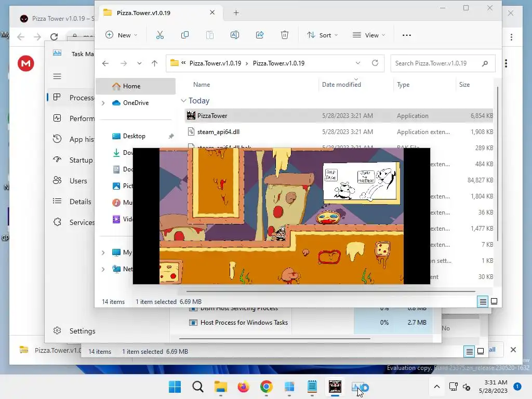The image size is (532, 399).
Task: Open Task Manager from the taskbar
Action: tap(358, 387)
